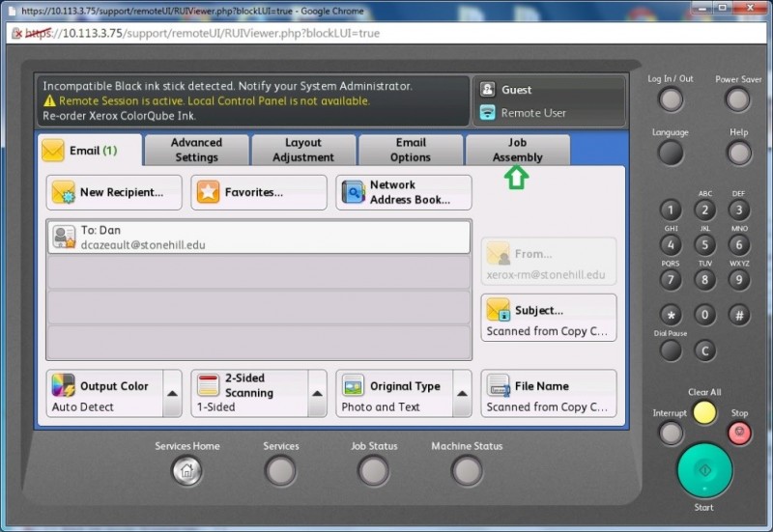Viewport: 773px width, 532px height.
Task: Open Job Status round button
Action: click(374, 470)
